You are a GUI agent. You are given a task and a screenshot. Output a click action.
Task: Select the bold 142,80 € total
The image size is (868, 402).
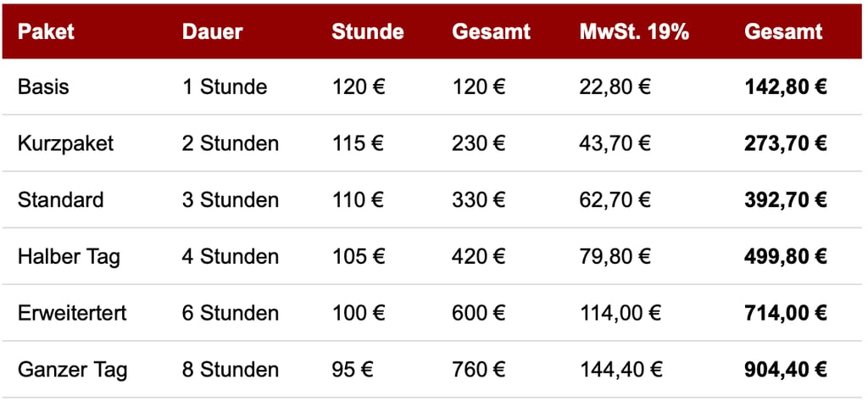786,87
